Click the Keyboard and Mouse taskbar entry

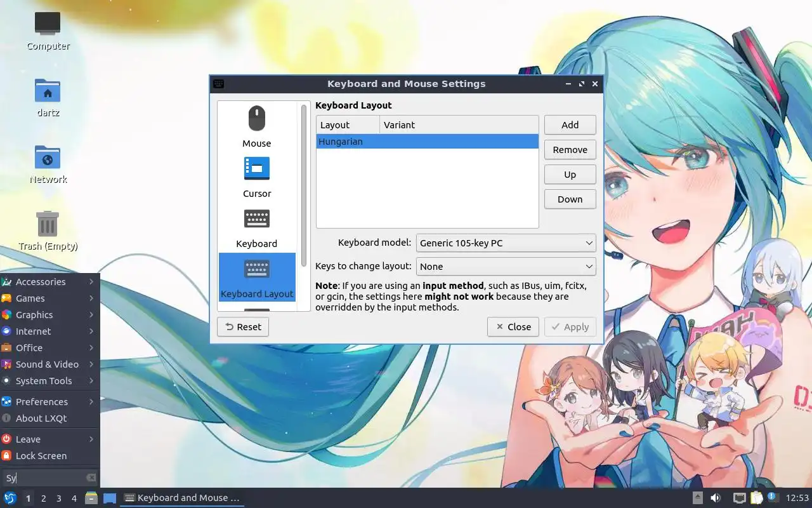tap(183, 498)
